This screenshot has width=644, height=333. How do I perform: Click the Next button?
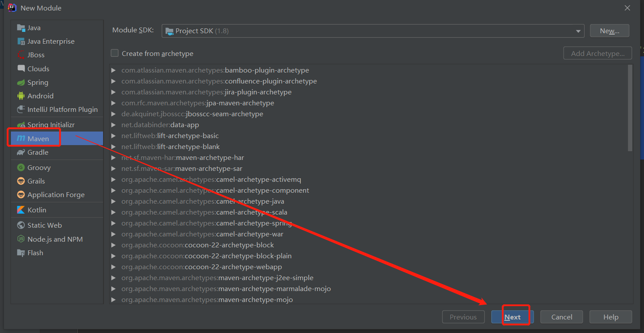pos(512,317)
